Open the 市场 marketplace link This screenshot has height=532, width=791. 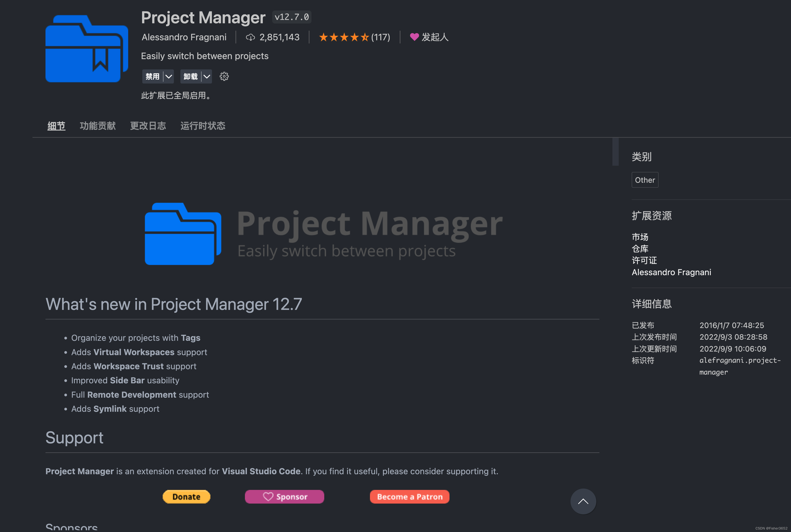tap(640, 237)
